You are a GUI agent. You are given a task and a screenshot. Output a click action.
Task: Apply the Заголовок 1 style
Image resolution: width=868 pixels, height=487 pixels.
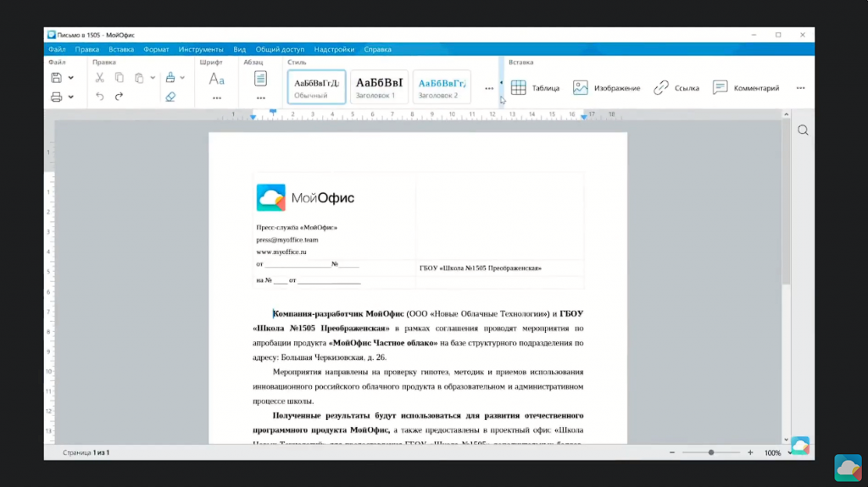(379, 87)
